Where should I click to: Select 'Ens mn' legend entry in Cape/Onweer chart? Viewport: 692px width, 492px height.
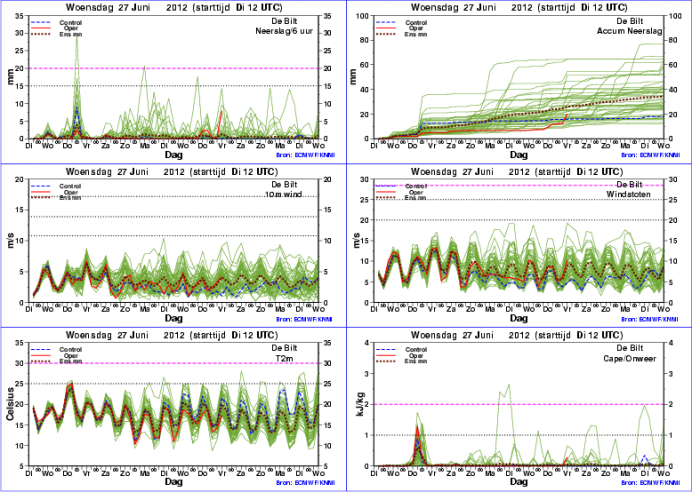coord(416,361)
